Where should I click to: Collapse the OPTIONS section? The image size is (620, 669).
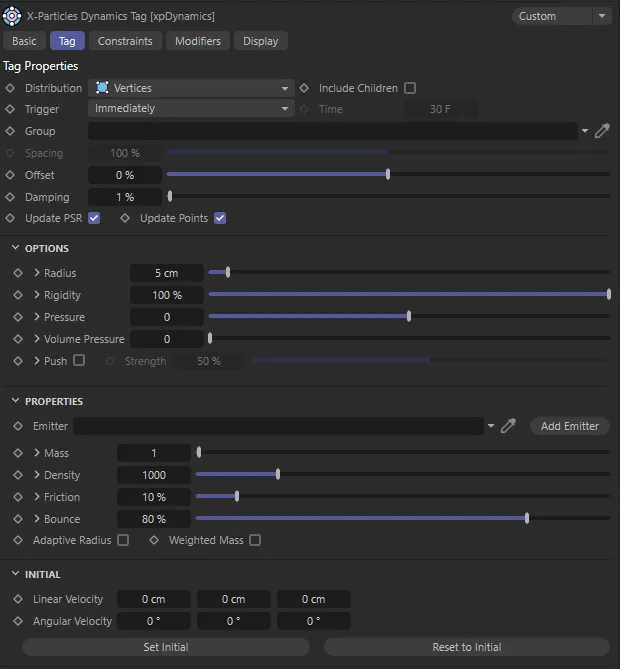(16, 248)
